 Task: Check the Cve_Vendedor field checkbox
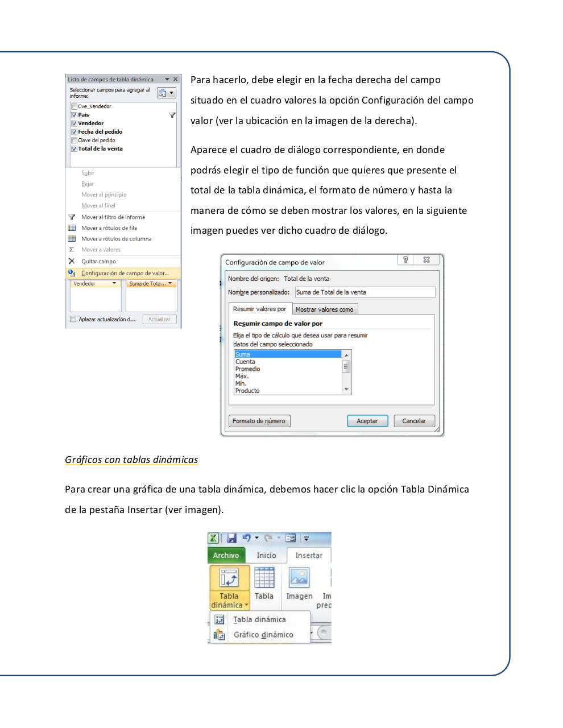[74, 106]
